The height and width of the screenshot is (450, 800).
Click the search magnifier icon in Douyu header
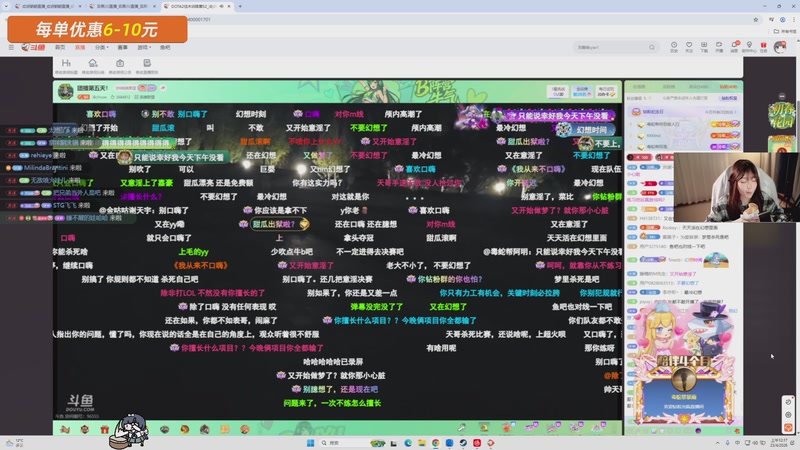(652, 47)
